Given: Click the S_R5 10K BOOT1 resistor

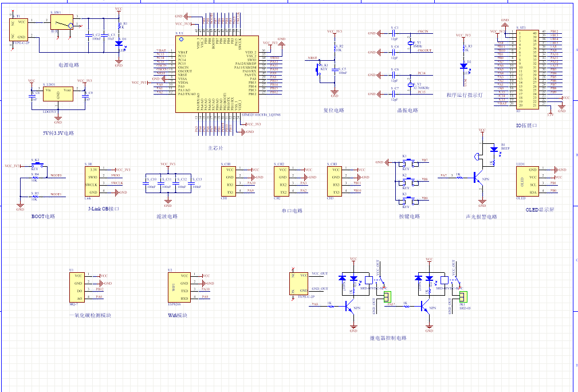Looking at the screenshot, I should pyautogui.click(x=34, y=197).
